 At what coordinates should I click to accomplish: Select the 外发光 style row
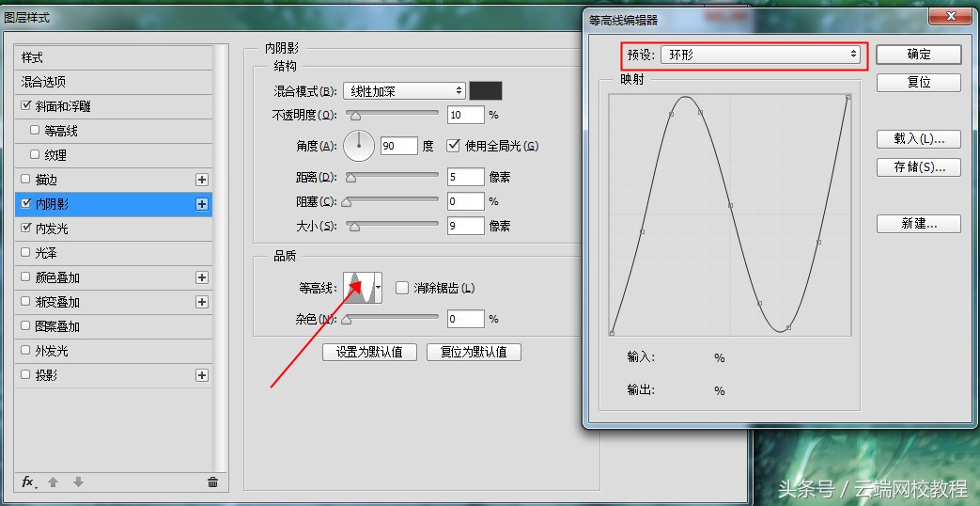tap(113, 351)
